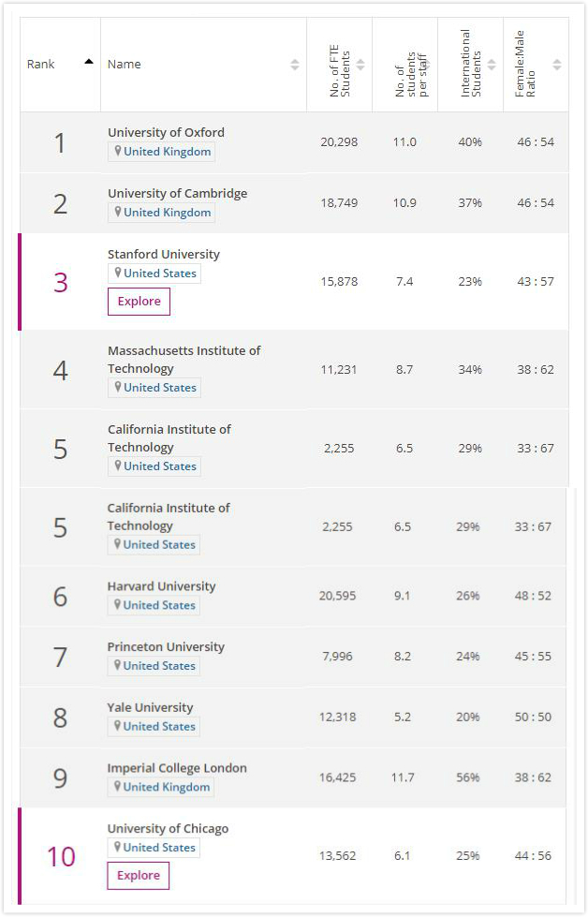Screen dimensions: 588x917
Task: Open the United States link for Princeton University
Action: click(154, 665)
